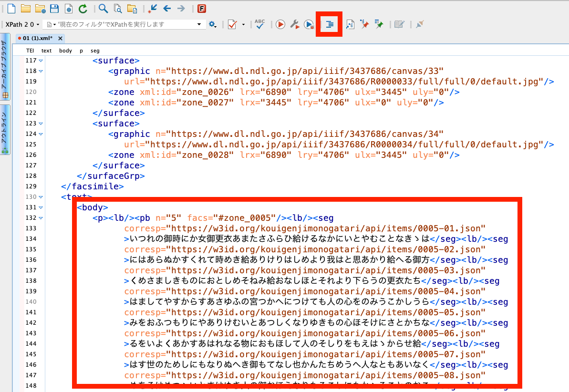Screen dimensions: 569x392
Task: Select text in the breadcrumb path
Action: pos(46,51)
